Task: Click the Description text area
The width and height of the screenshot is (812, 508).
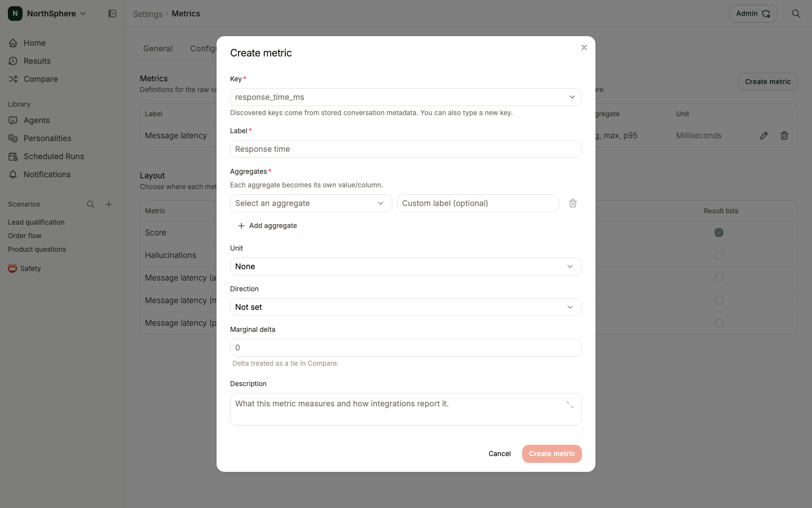Action: [406, 409]
